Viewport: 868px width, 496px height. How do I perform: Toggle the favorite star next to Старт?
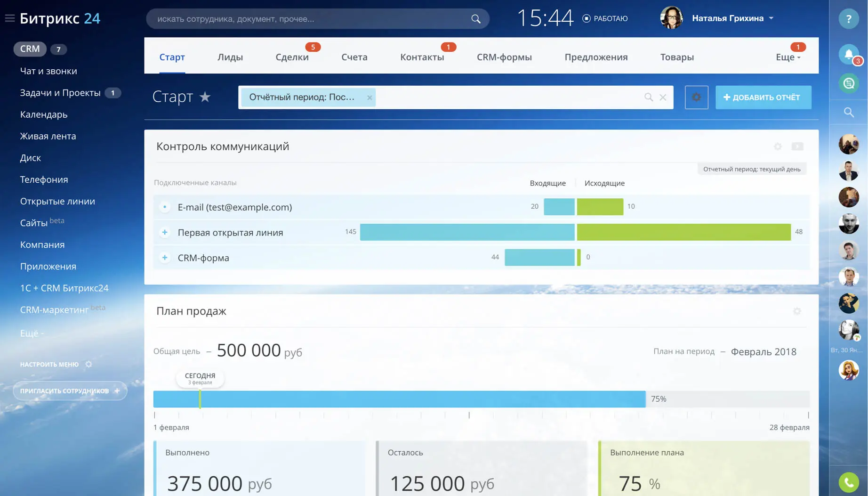(x=205, y=97)
